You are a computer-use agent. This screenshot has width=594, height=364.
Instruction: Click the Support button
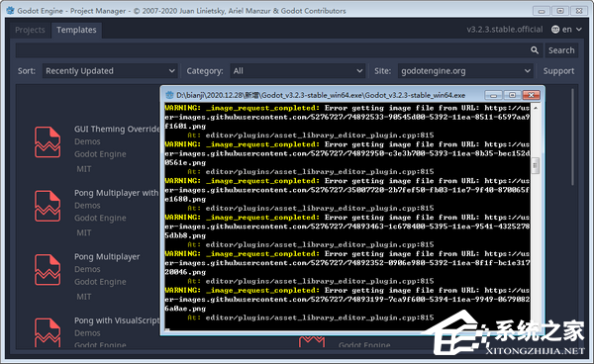point(558,71)
